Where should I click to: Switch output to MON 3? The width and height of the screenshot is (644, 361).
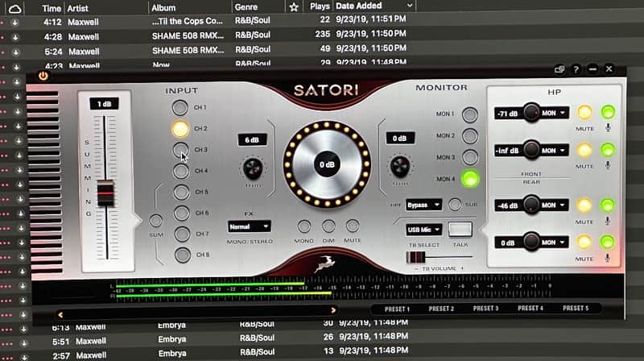point(470,157)
